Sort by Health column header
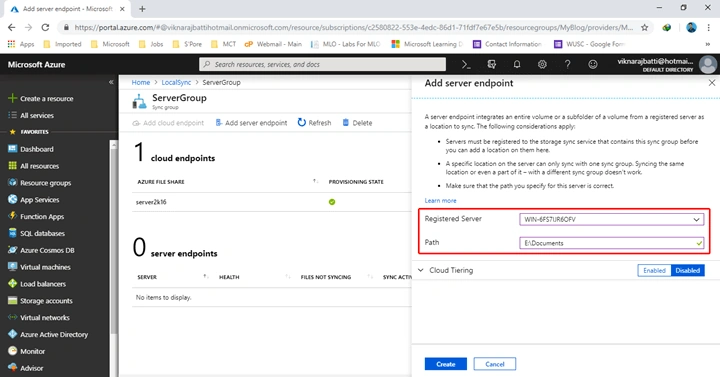The height and width of the screenshot is (377, 720). click(x=229, y=277)
